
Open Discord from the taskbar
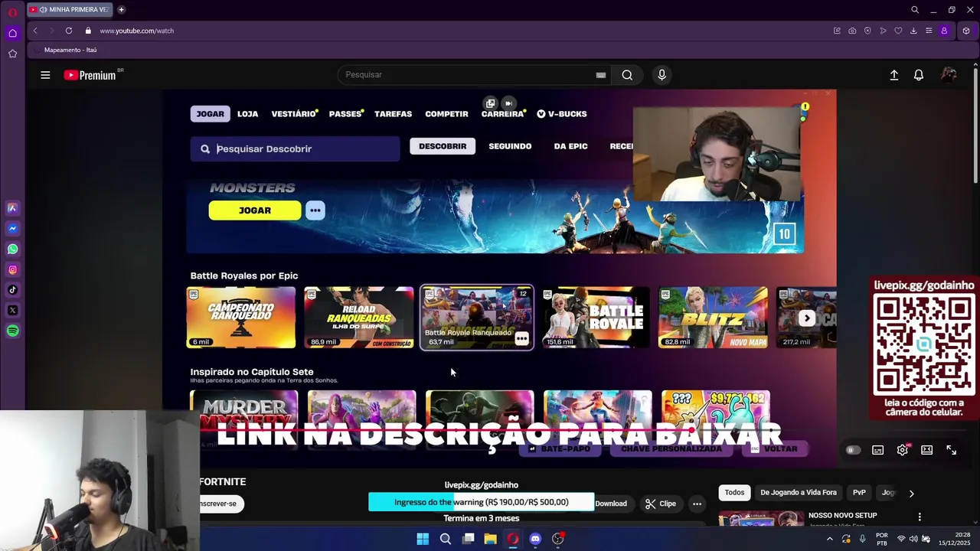coord(535,539)
